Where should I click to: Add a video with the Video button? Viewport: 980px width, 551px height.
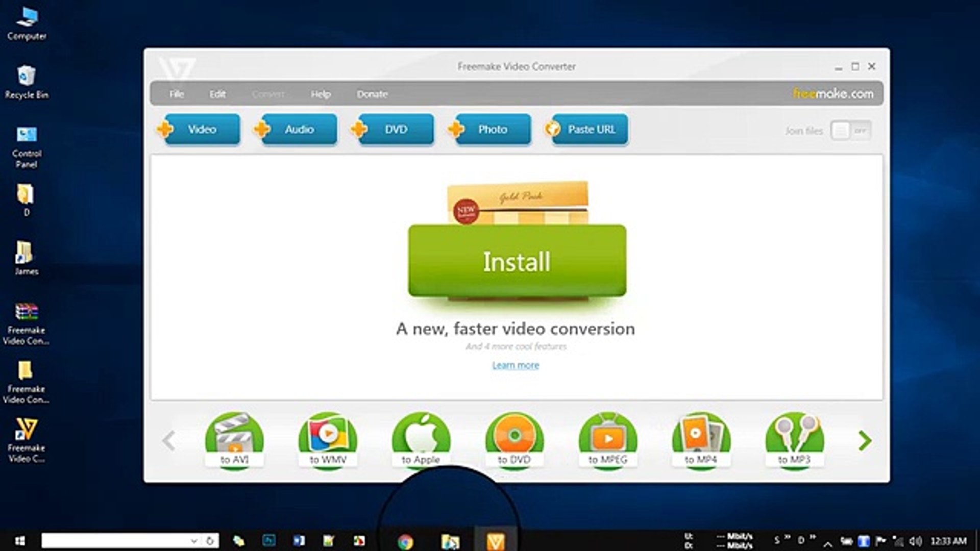point(202,130)
